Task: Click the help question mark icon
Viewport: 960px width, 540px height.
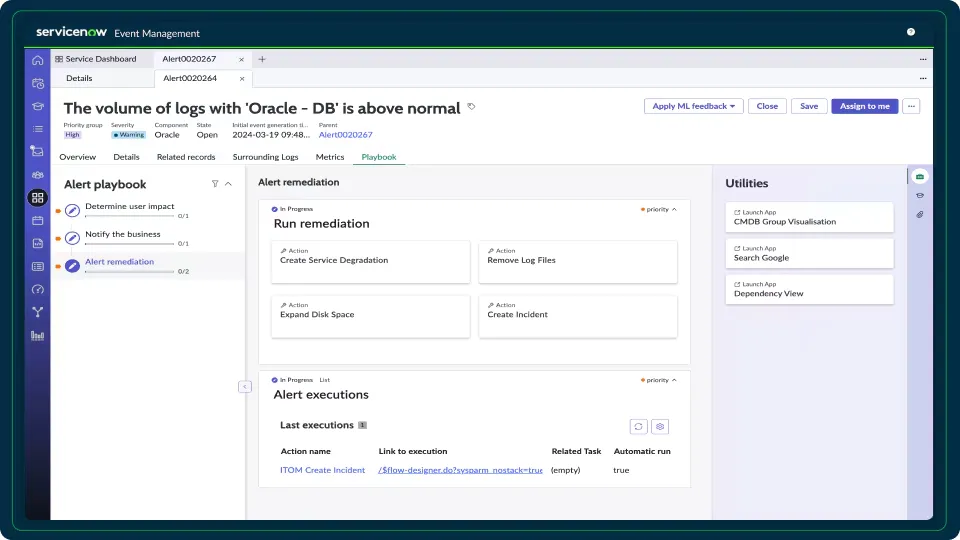Action: click(910, 32)
